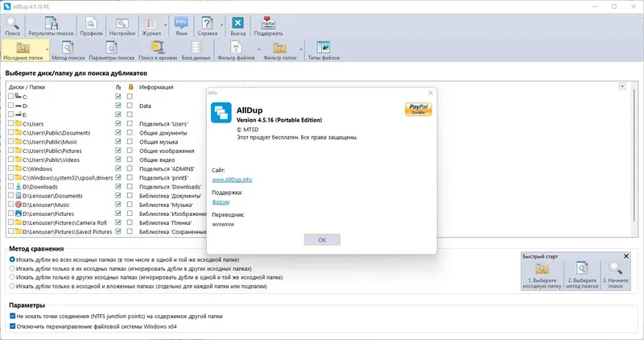Click the AllDup logo in Info dialog

(221, 113)
